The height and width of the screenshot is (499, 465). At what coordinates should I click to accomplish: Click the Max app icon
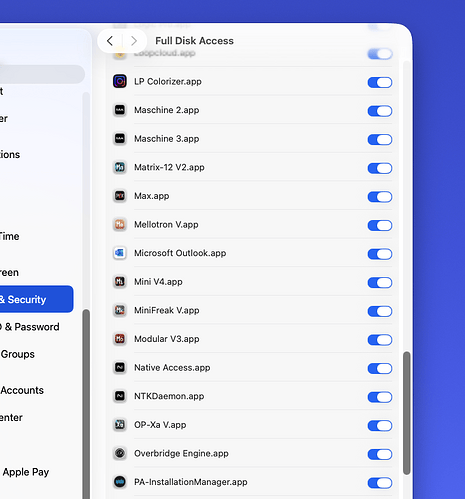[120, 196]
